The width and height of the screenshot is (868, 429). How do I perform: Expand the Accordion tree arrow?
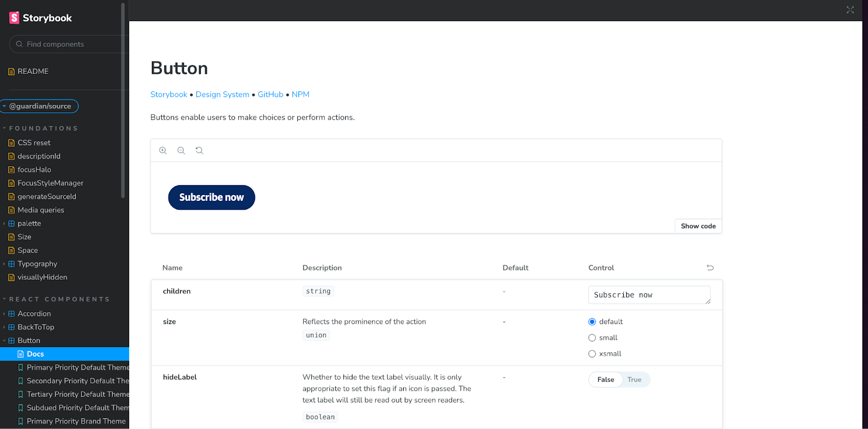[x=4, y=314]
